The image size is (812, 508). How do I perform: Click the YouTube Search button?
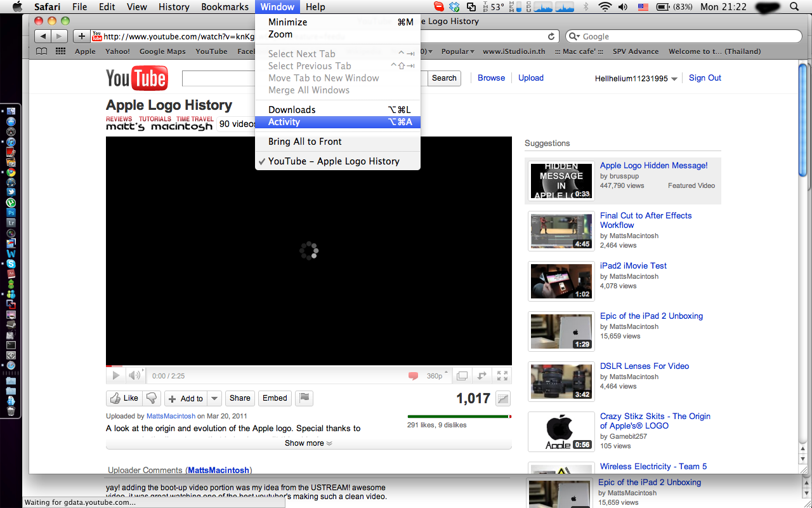444,78
